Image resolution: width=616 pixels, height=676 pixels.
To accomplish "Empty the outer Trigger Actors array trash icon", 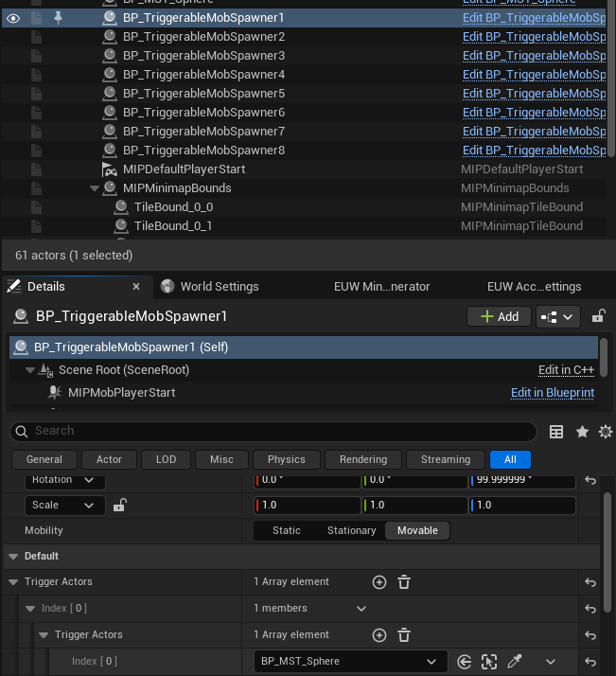I will (x=404, y=582).
